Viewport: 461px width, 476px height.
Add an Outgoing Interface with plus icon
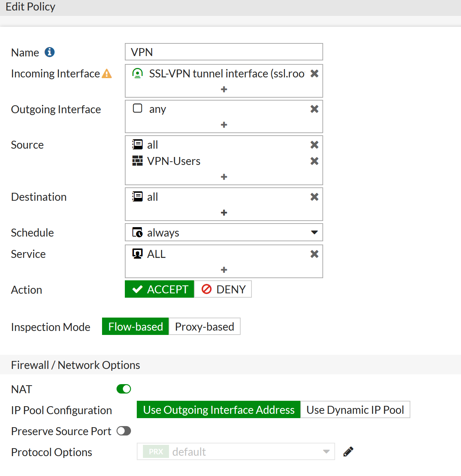224,125
